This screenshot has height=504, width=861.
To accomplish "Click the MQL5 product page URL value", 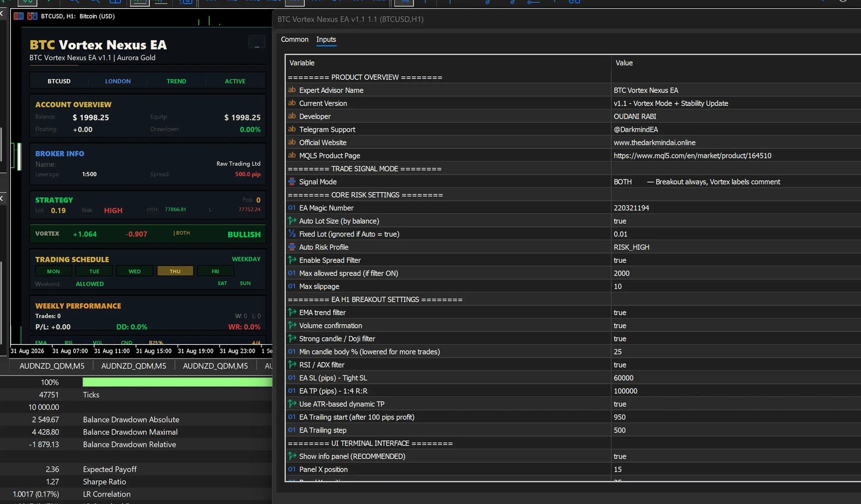I will [x=692, y=155].
